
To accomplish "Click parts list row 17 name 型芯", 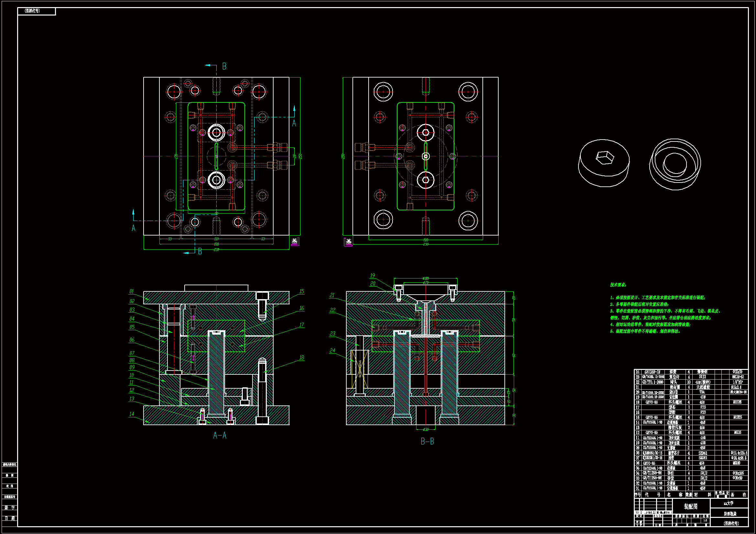I will point(672,407).
